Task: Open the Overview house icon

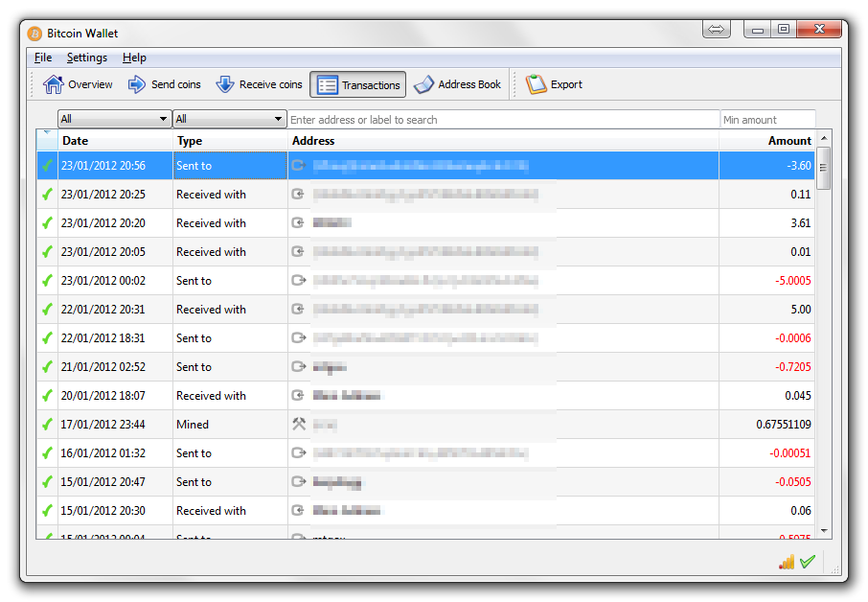Action: 54,84
